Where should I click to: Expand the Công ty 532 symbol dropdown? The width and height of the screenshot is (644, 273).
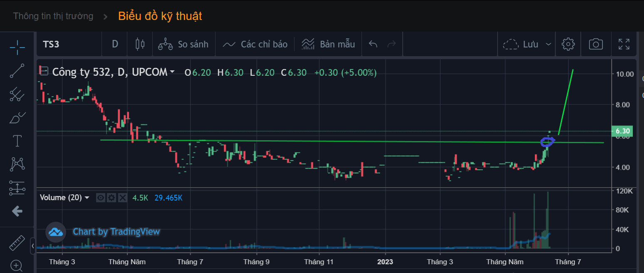pos(172,72)
